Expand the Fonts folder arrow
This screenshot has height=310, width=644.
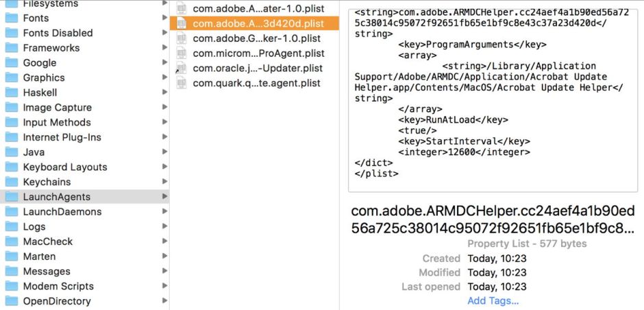pyautogui.click(x=164, y=18)
